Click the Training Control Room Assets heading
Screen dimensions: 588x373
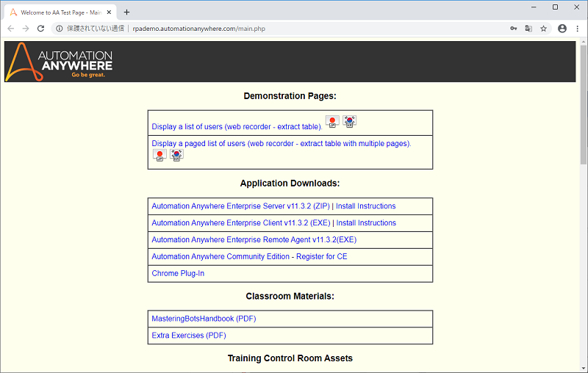[290, 358]
